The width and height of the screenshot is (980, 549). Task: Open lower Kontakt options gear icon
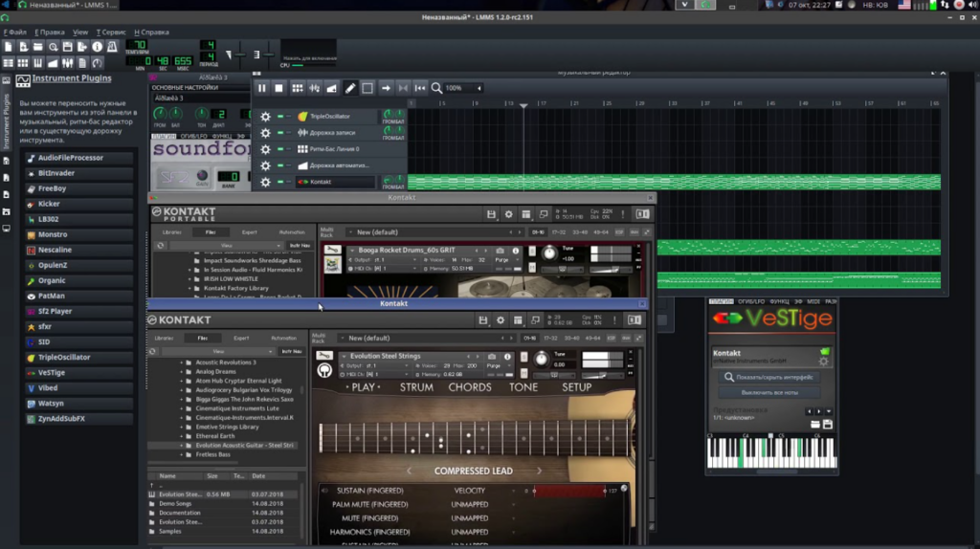(x=501, y=319)
